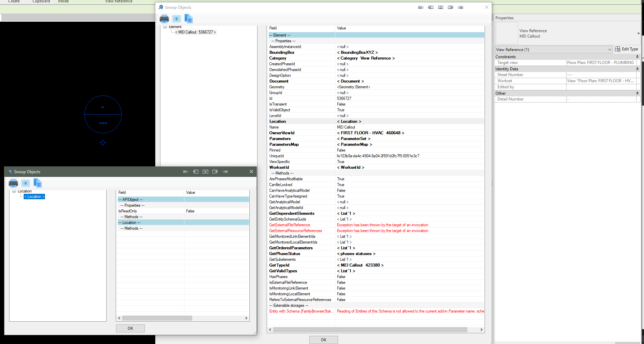The height and width of the screenshot is (344, 644).
Task: Click the Sheet Number value field
Action: coord(601,75)
